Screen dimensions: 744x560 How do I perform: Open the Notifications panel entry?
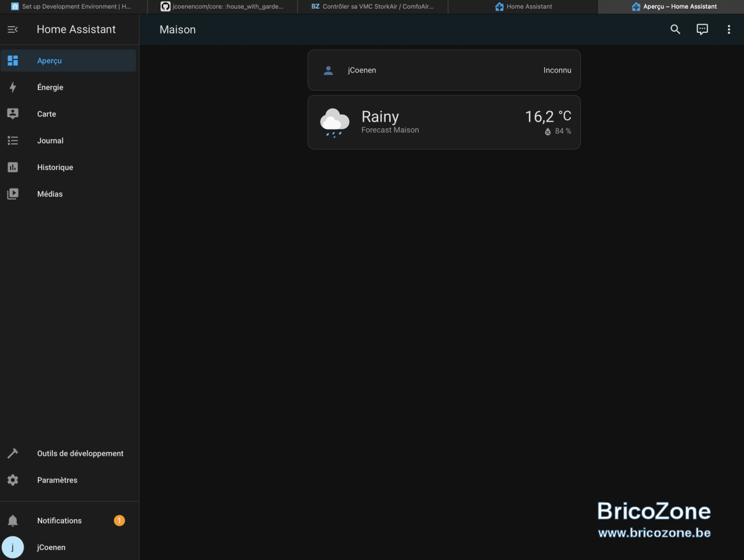point(68,521)
